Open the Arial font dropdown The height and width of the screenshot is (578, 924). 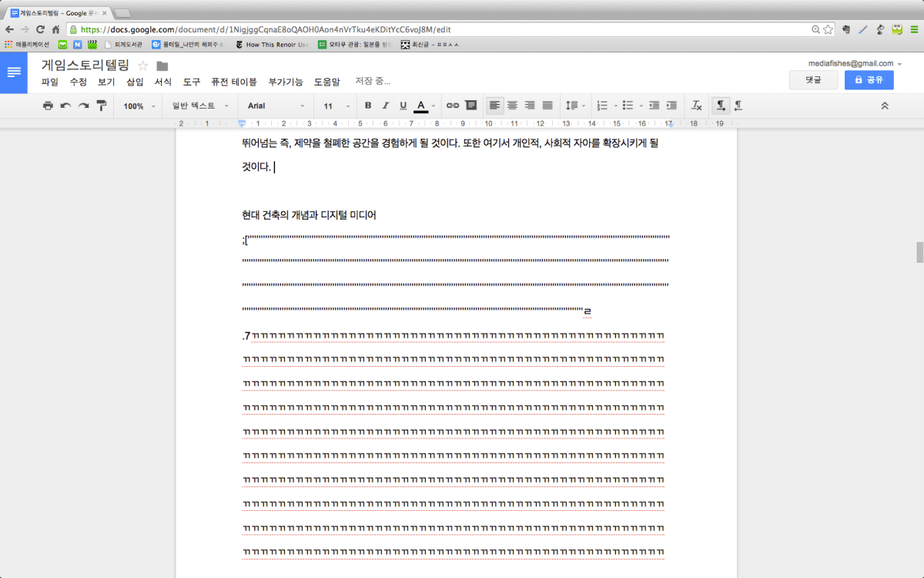point(276,106)
